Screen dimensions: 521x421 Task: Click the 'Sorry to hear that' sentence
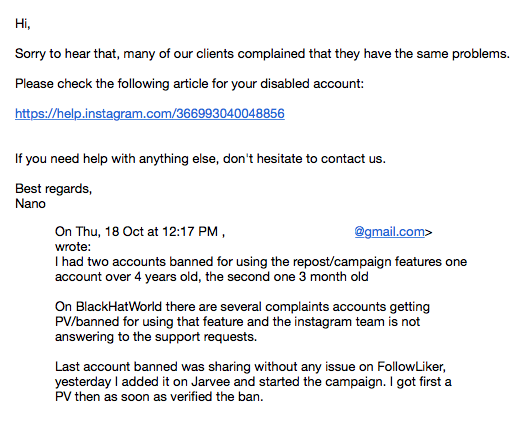tap(262, 54)
